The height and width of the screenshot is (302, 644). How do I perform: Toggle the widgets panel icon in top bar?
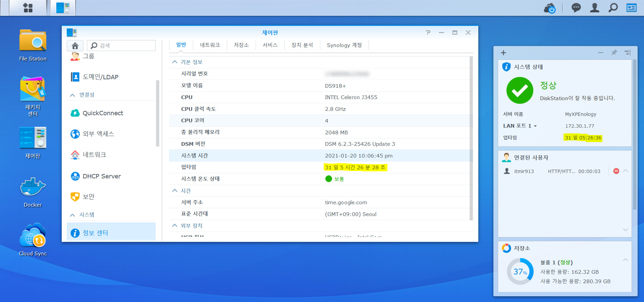(632, 7)
